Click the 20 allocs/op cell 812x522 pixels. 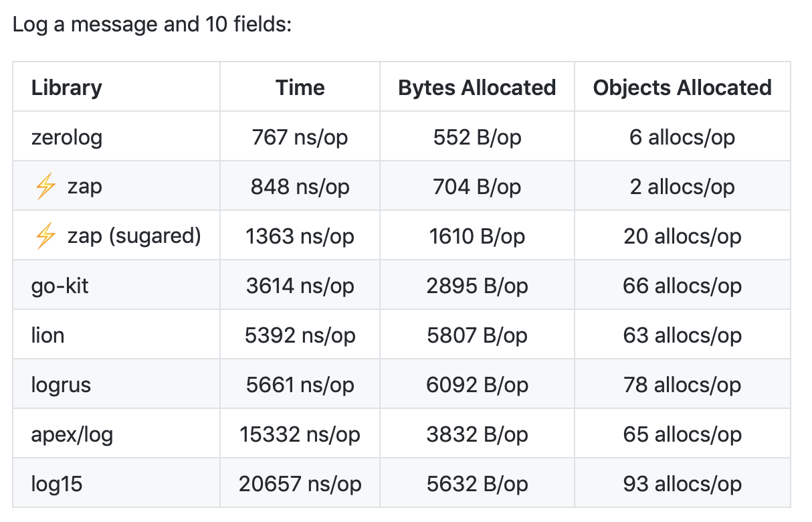tap(682, 236)
